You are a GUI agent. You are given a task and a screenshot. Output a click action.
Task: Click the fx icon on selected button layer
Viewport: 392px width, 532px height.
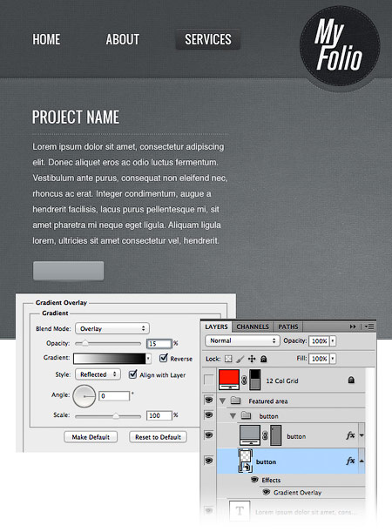pos(350,461)
